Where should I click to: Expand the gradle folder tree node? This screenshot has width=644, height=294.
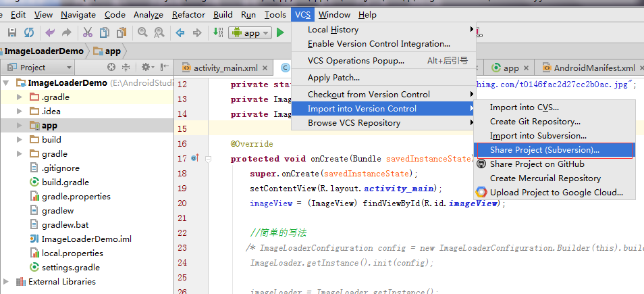[20, 154]
